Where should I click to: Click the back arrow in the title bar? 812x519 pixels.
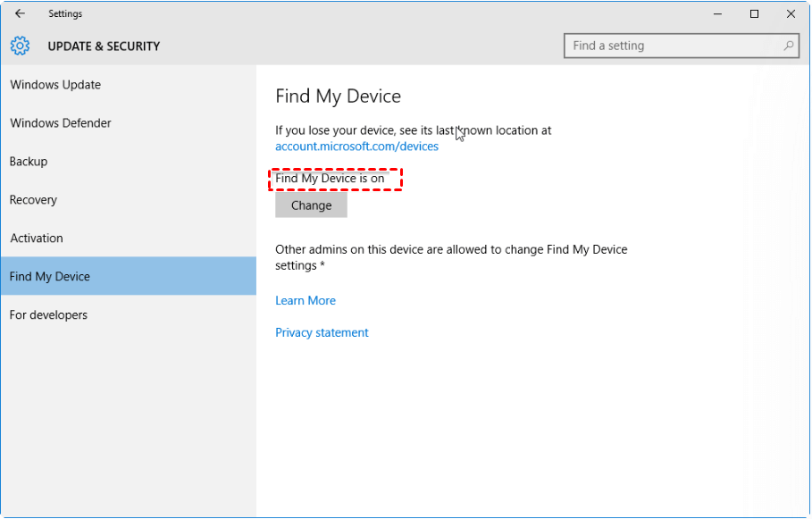[x=20, y=13]
